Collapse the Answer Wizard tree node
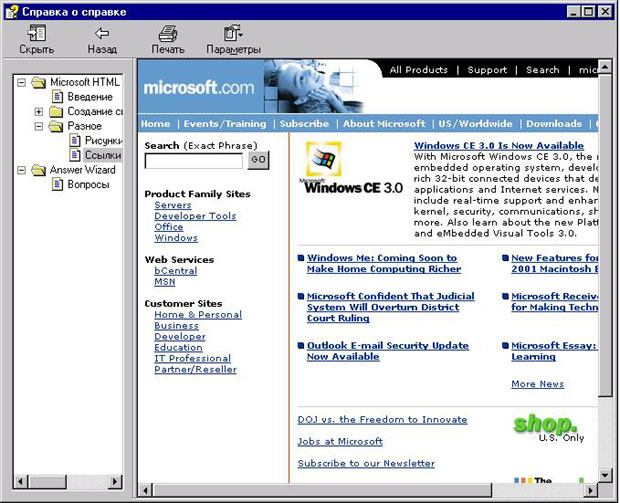The image size is (620, 503). [x=21, y=170]
